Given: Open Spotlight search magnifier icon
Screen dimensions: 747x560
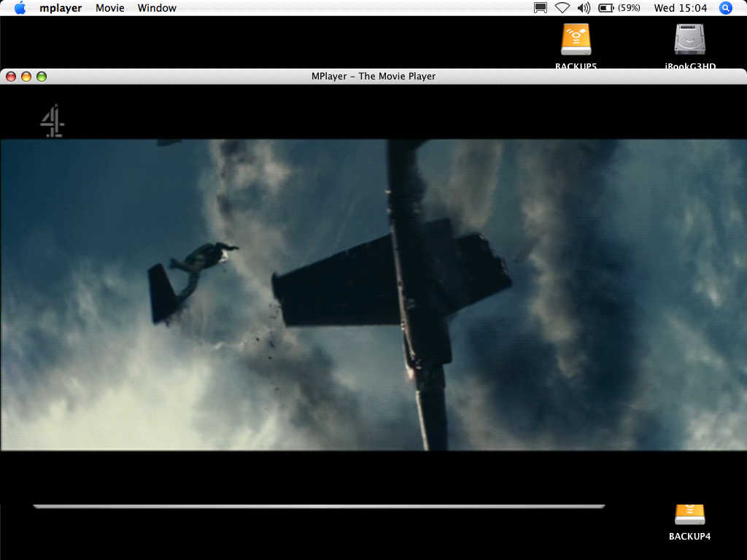Looking at the screenshot, I should pyautogui.click(x=726, y=7).
